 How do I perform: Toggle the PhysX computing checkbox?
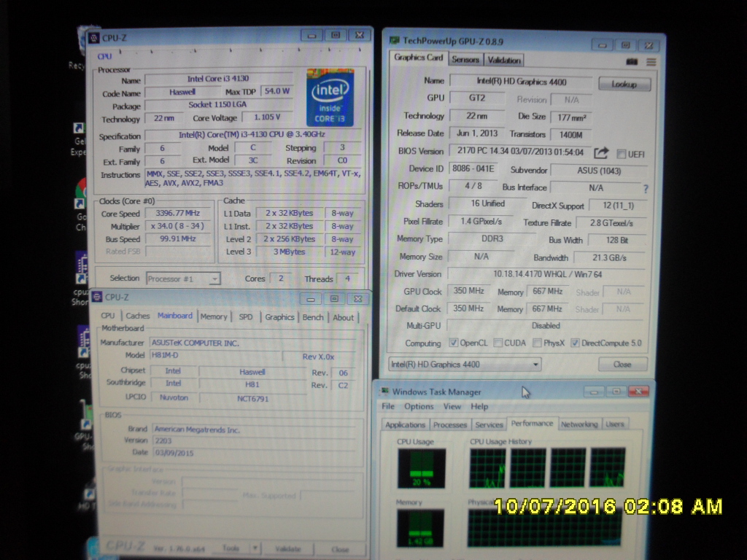pos(538,343)
